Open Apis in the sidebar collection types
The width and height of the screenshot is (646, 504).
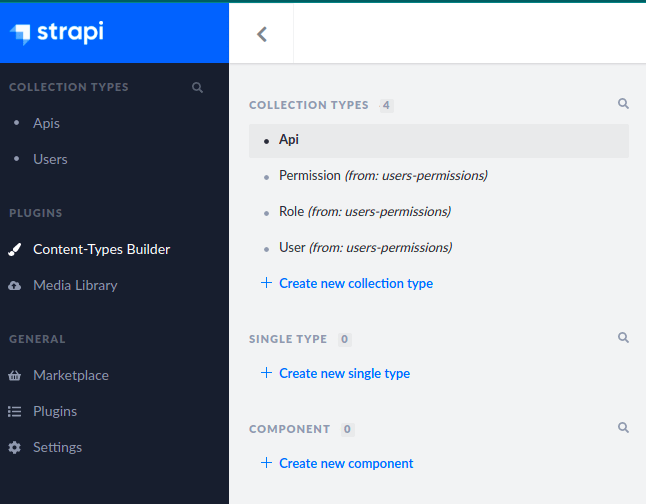46,123
